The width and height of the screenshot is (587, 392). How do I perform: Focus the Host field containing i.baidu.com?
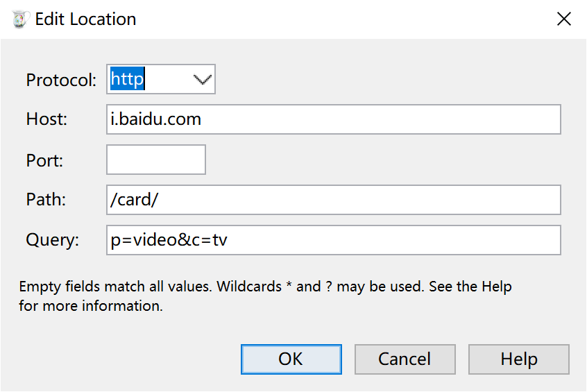coord(334,119)
